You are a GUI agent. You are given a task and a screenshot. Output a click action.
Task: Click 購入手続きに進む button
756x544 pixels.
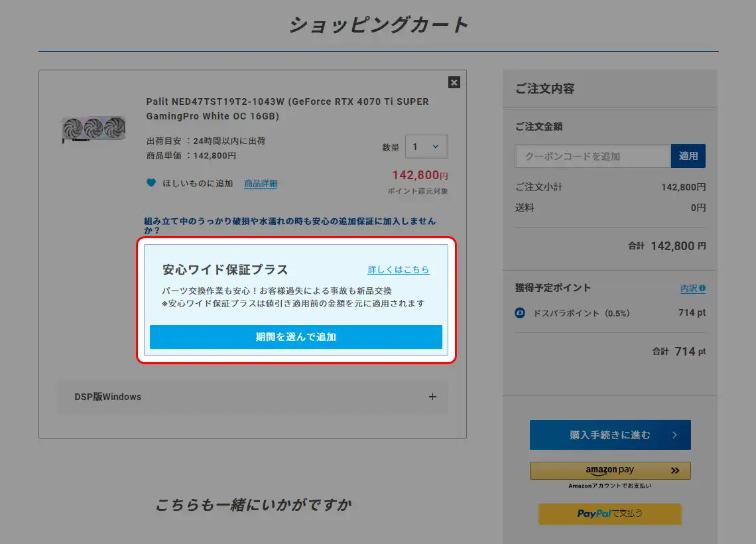click(x=610, y=435)
